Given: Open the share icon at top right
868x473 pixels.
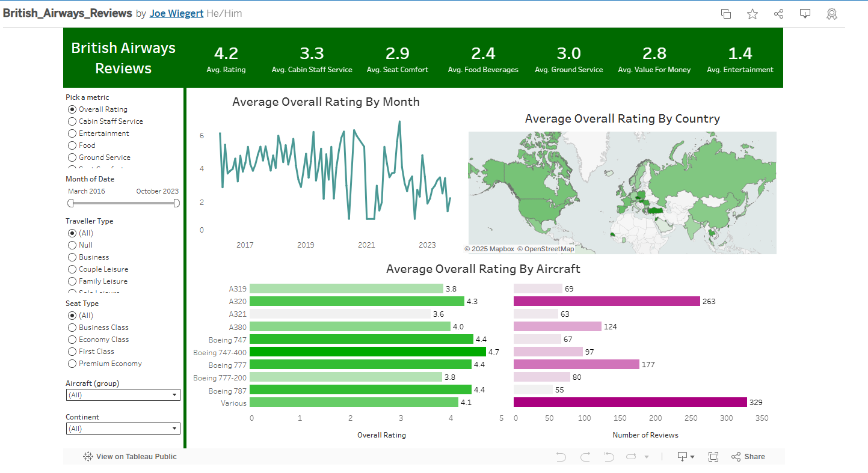Looking at the screenshot, I should (779, 14).
